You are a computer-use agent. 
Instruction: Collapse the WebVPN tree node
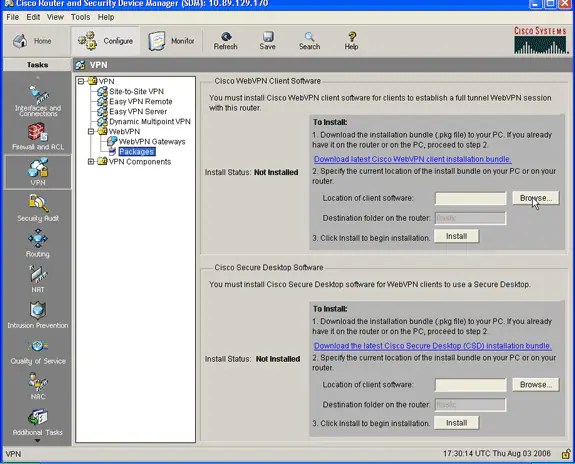pos(91,131)
